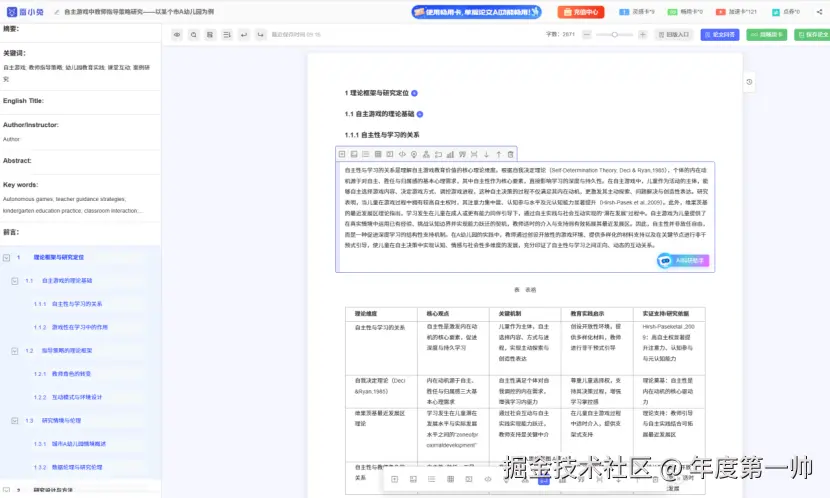Click the blue 论文问答 button
The width and height of the screenshot is (830, 498).
click(720, 34)
